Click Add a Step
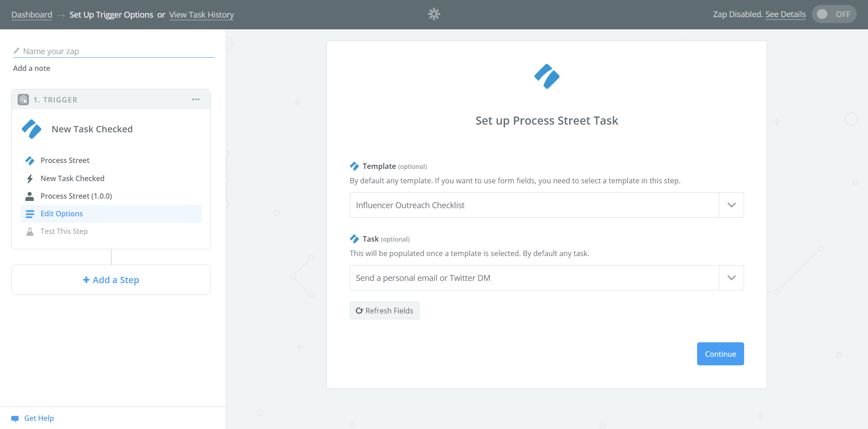This screenshot has width=868, height=429. [x=111, y=280]
